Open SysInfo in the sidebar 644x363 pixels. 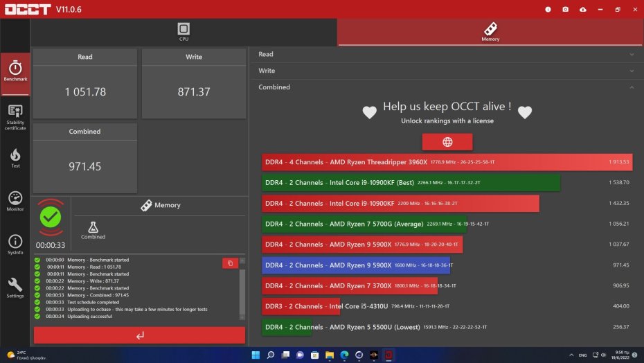pos(15,245)
